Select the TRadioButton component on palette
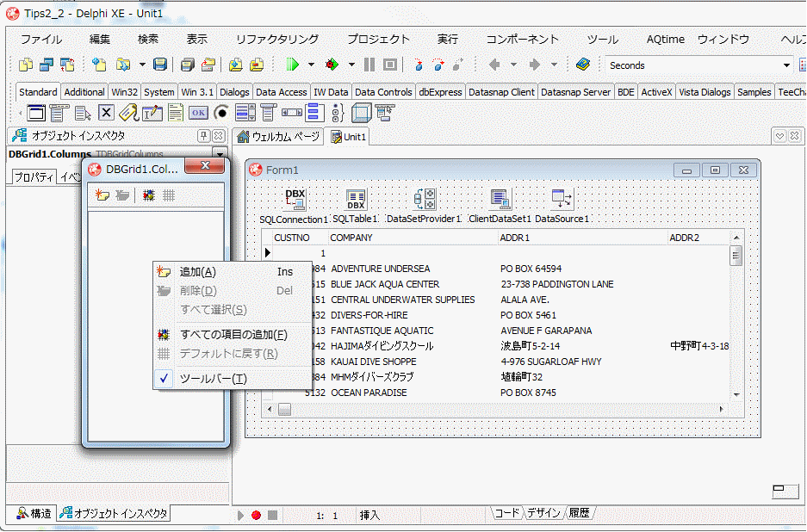 (x=221, y=113)
